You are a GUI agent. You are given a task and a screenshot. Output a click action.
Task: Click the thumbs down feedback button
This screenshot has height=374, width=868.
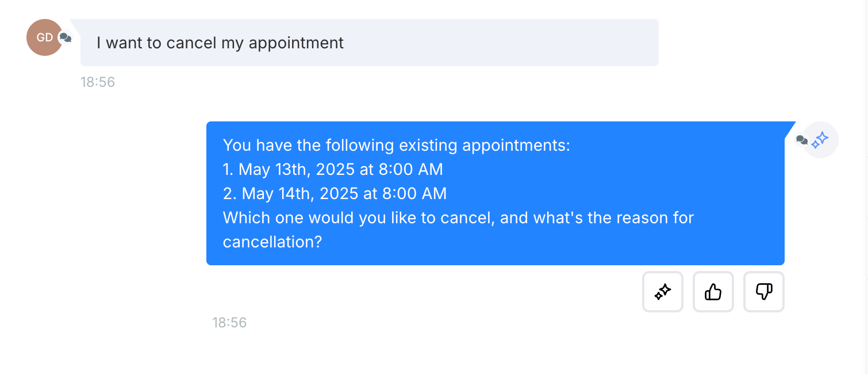point(763,292)
